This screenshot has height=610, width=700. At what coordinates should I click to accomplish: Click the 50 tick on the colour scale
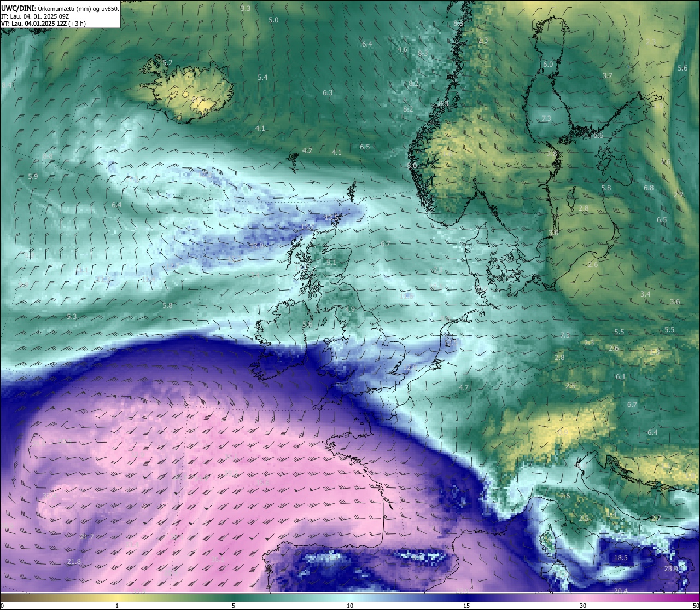[696, 606]
